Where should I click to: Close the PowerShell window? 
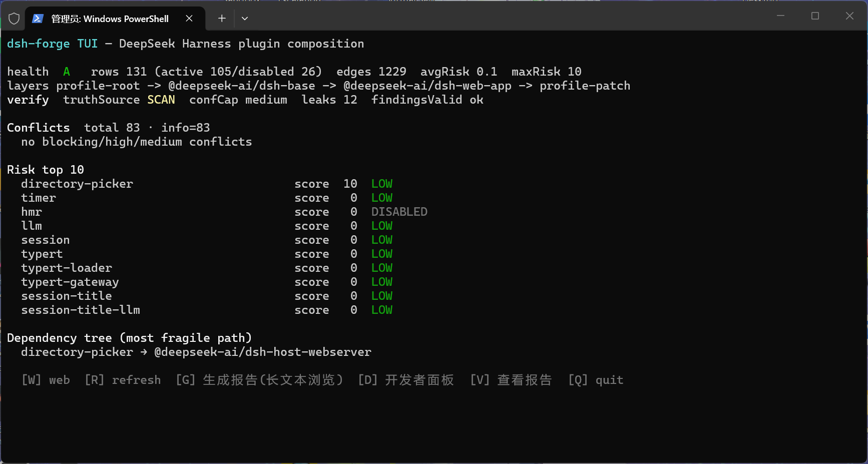coord(849,16)
